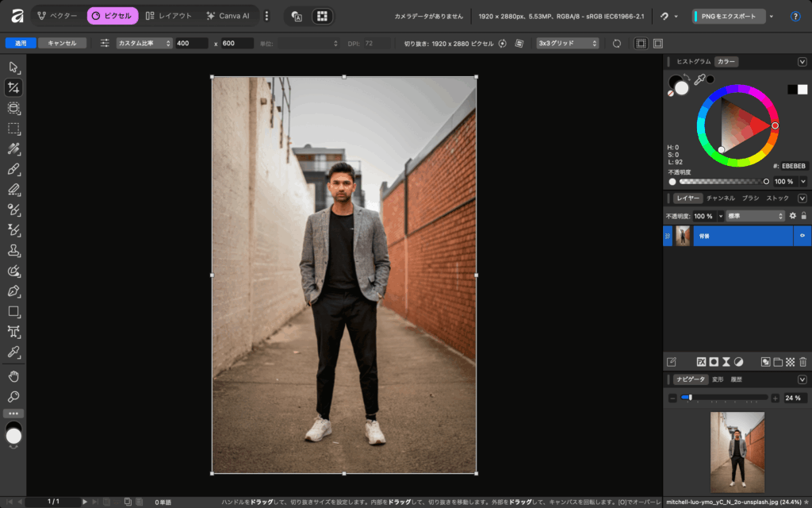Select the Paint Brush tool
Screen dimensions: 812x508
(x=13, y=169)
